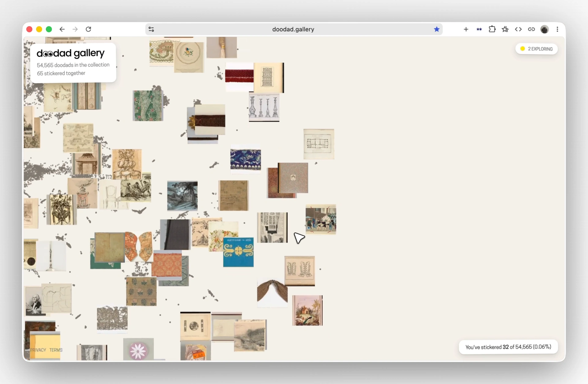
Task: Open the peacock cottage landscape thumbnail
Action: [x=307, y=310]
